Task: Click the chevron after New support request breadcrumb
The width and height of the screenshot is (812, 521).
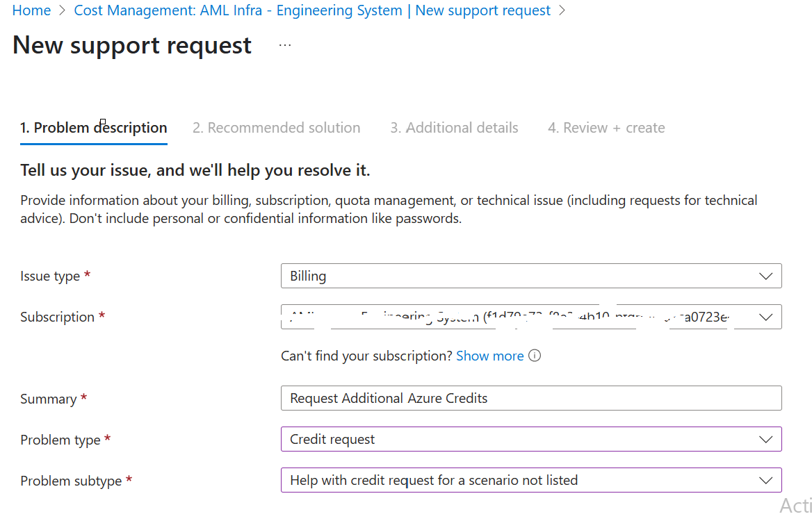Action: point(562,10)
